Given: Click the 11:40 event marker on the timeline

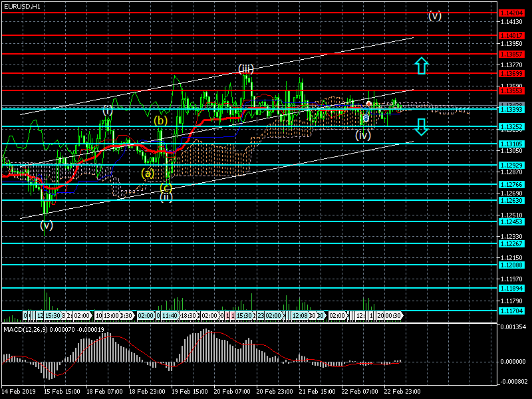Looking at the screenshot, I should 170,316.
